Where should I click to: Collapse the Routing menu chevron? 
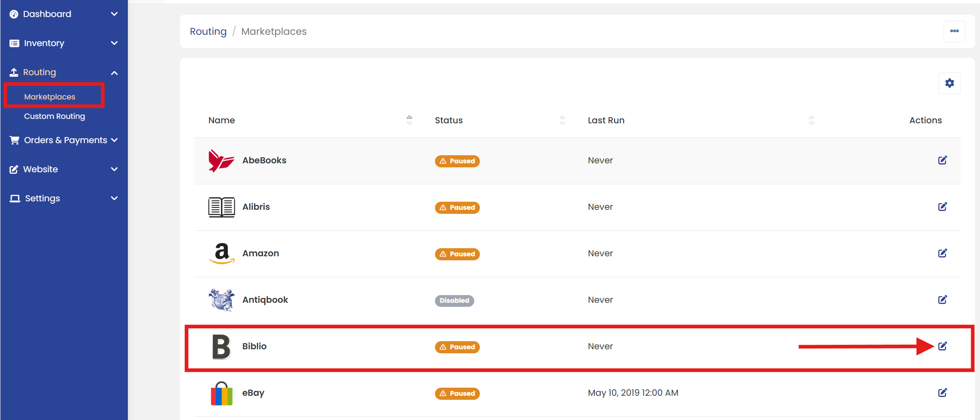pos(115,73)
